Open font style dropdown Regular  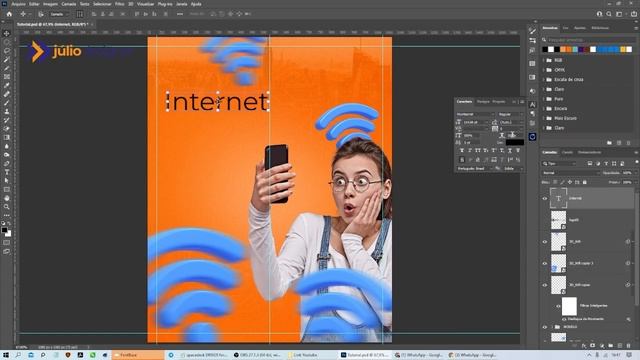click(x=510, y=114)
